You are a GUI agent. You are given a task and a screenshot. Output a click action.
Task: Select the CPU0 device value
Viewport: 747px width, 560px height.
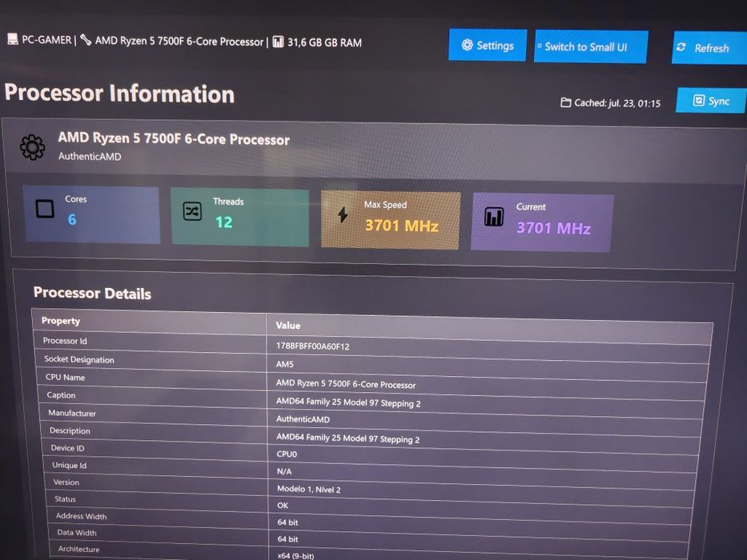[287, 454]
